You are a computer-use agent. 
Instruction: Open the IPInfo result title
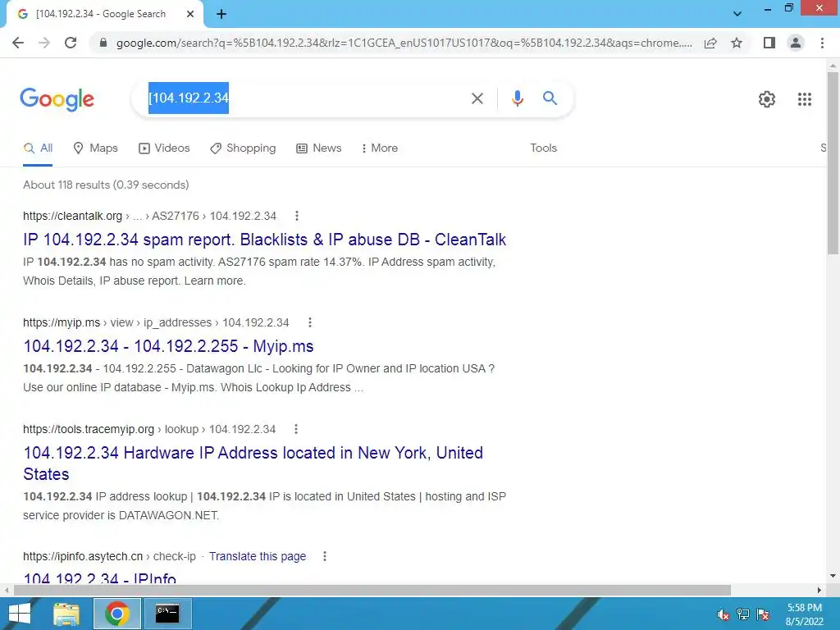[99, 578]
